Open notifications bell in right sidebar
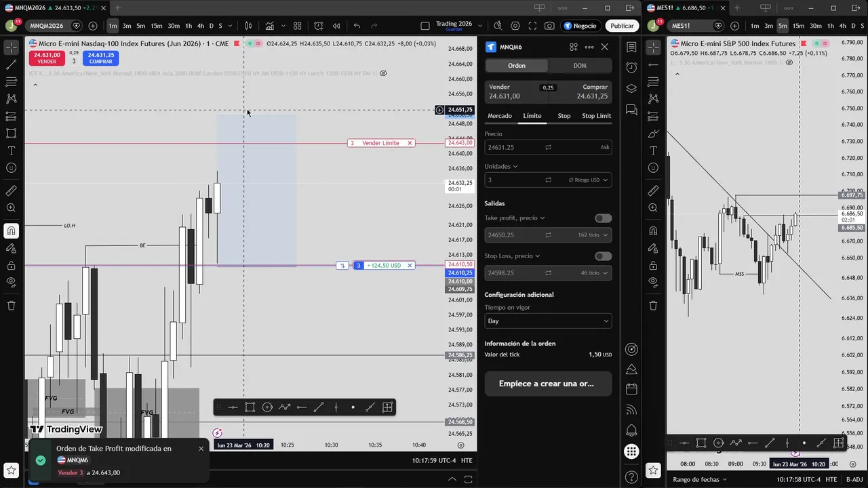This screenshot has width=868, height=488. click(631, 430)
